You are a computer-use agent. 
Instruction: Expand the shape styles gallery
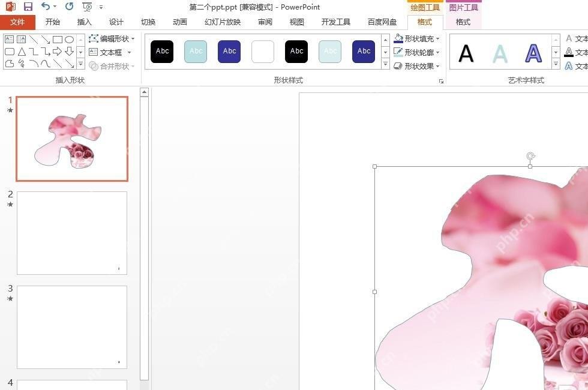click(x=385, y=64)
